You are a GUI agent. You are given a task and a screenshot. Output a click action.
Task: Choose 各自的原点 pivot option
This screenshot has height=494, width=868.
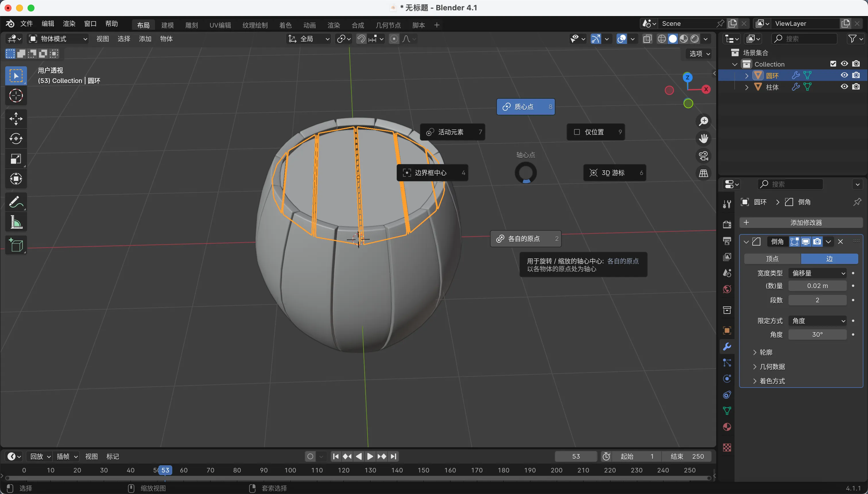(525, 239)
